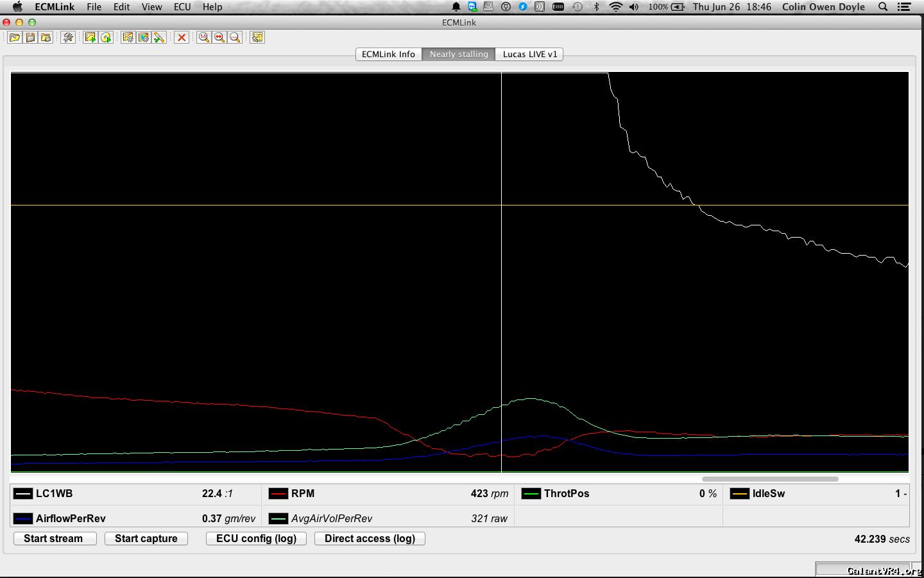Click the graph with green play arrow icon
This screenshot has height=578, width=924.
click(x=90, y=38)
